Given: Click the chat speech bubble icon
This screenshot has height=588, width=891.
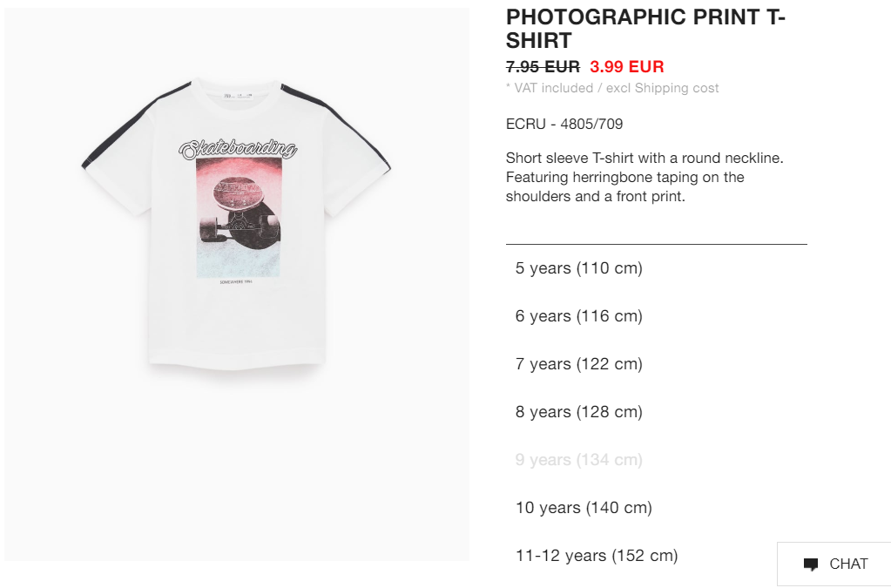Looking at the screenshot, I should 811,564.
